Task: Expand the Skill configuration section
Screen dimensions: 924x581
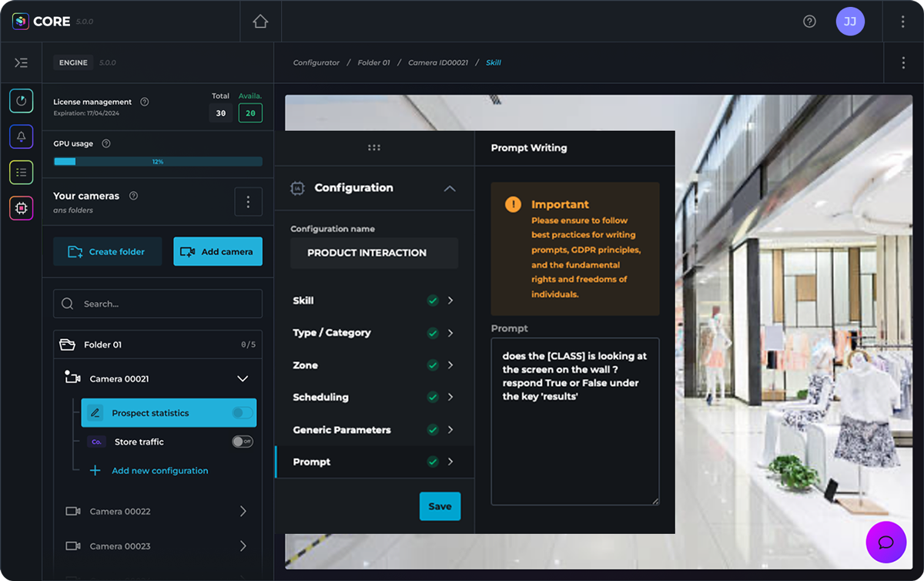Action: tap(450, 301)
